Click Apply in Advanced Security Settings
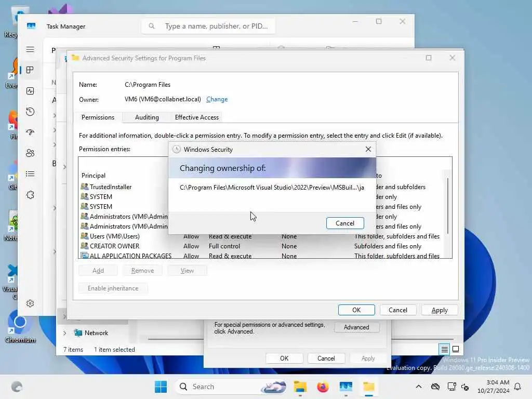 (x=440, y=310)
